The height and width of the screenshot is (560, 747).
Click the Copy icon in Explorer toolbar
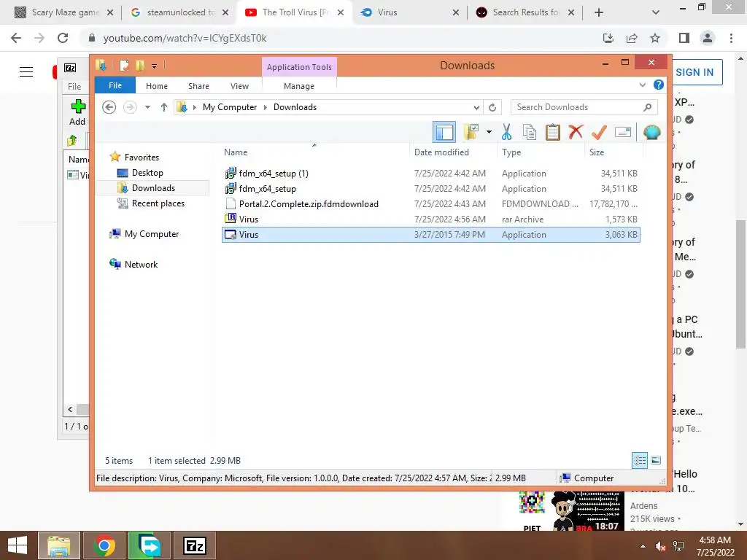(530, 132)
